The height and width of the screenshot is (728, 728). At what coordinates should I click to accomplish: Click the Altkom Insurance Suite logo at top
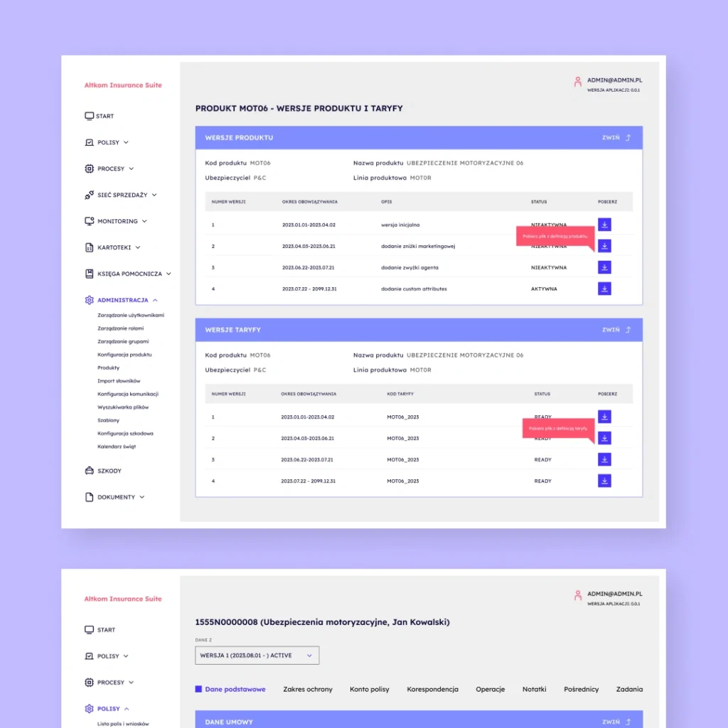click(x=123, y=85)
